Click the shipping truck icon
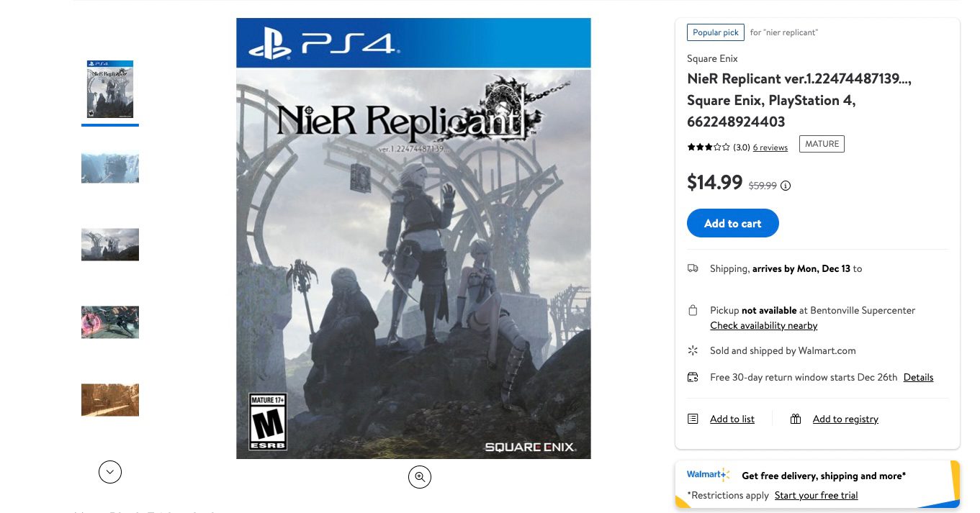 coord(693,268)
